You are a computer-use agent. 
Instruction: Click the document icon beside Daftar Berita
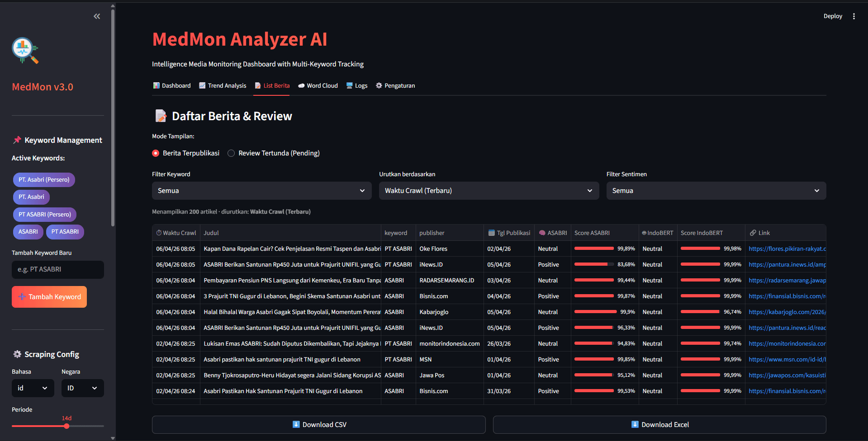(x=161, y=116)
